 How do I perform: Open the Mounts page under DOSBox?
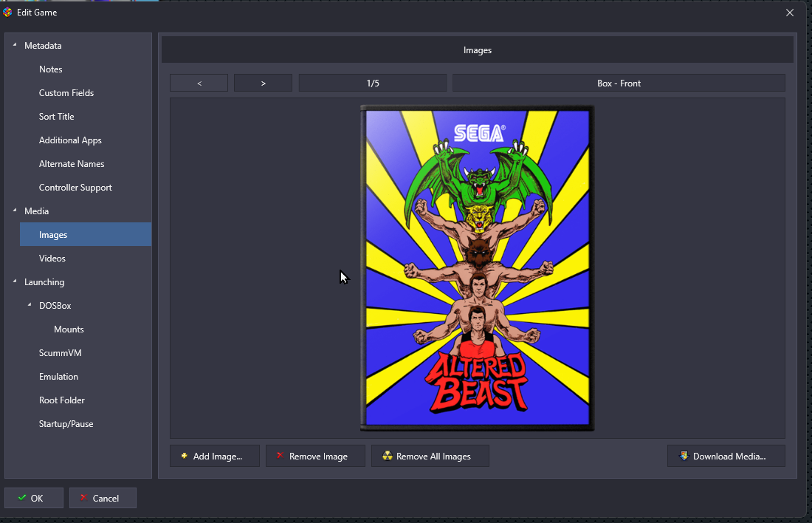coord(69,329)
